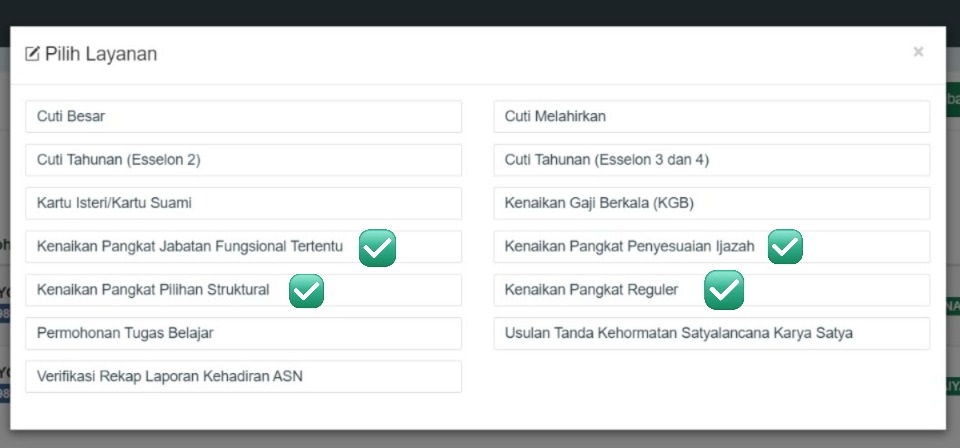Choose Kenaikan Pangkat Jabatan Fungsional Tertentu
Screen dimensions: 960x448
[190, 247]
